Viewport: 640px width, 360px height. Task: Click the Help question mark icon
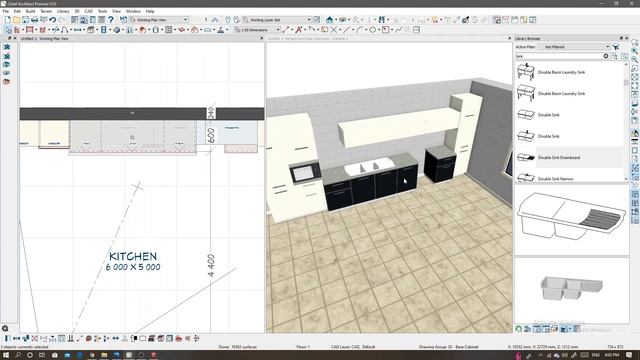(x=111, y=20)
